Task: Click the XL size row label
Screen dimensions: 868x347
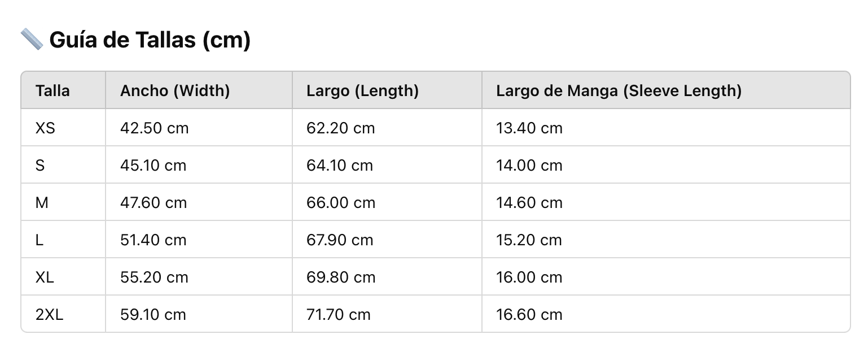Action: tap(45, 277)
